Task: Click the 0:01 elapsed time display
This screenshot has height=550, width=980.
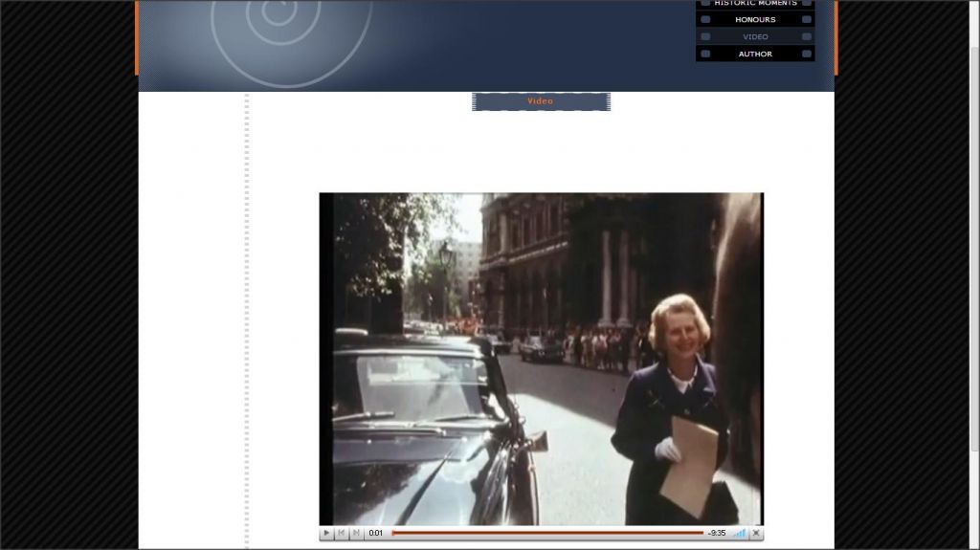Action: tap(376, 533)
